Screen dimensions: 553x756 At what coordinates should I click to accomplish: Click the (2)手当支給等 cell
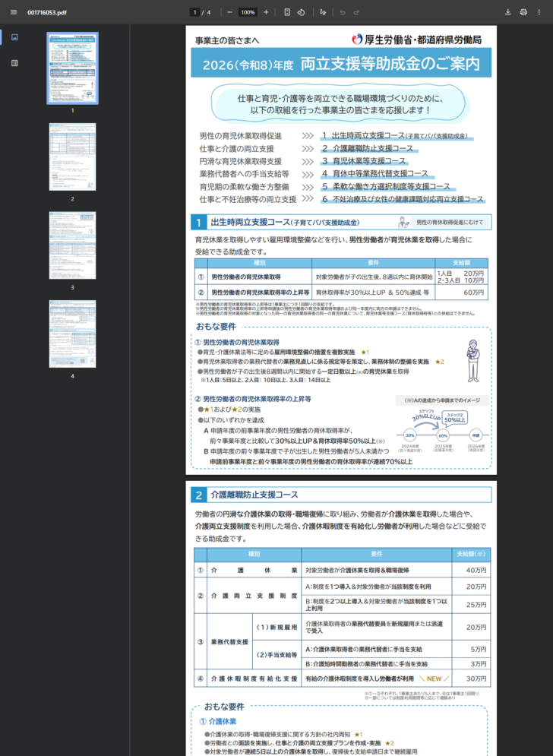coord(276,655)
